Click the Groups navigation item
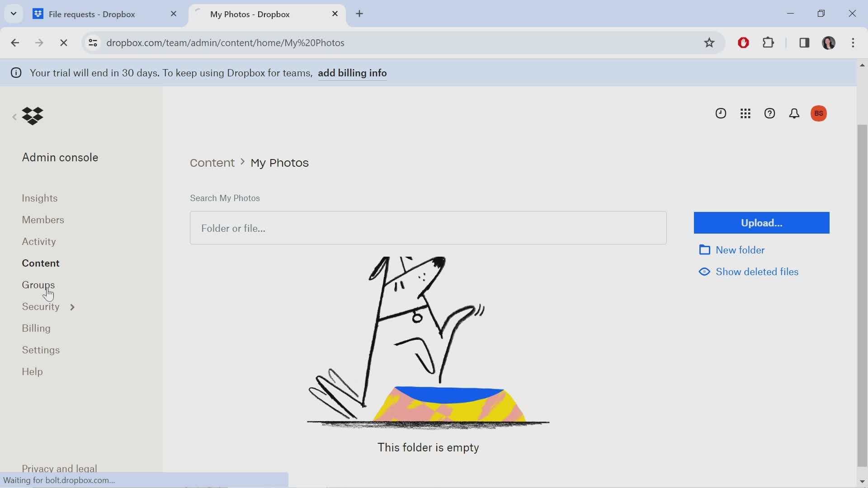 click(x=38, y=284)
